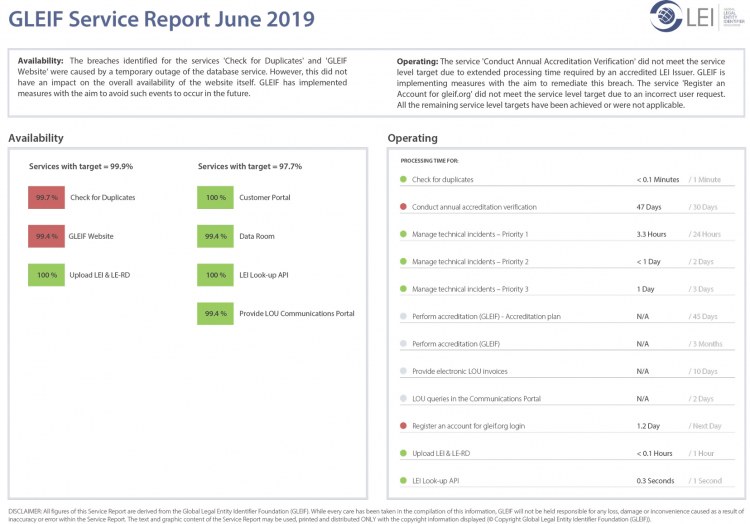The image size is (750, 524).
Task: Click grey dot for Provide electronic LOU invoices
Action: coord(403,371)
